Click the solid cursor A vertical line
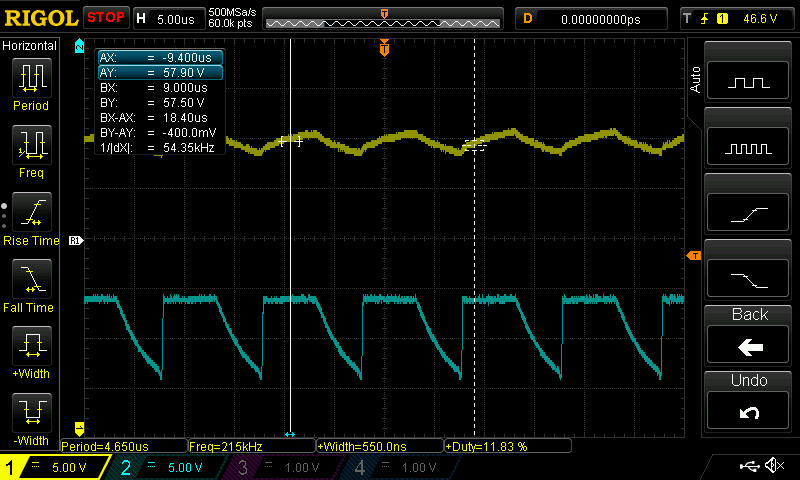This screenshot has width=800, height=480. (290, 235)
